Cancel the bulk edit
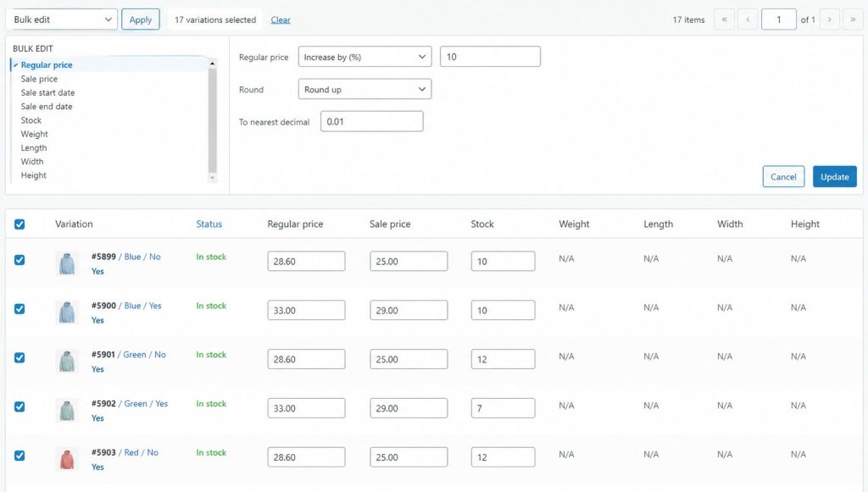 pyautogui.click(x=783, y=176)
